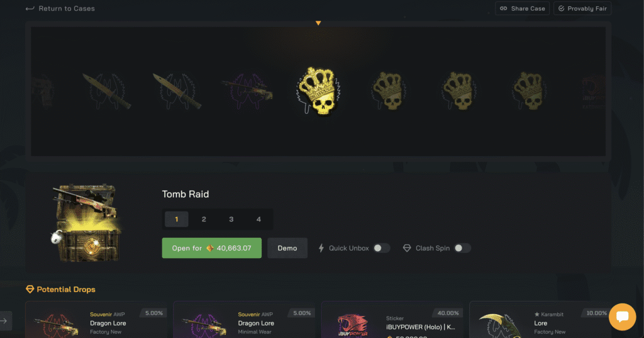This screenshot has height=338, width=644.
Task: Run a Demo spin
Action: (287, 248)
